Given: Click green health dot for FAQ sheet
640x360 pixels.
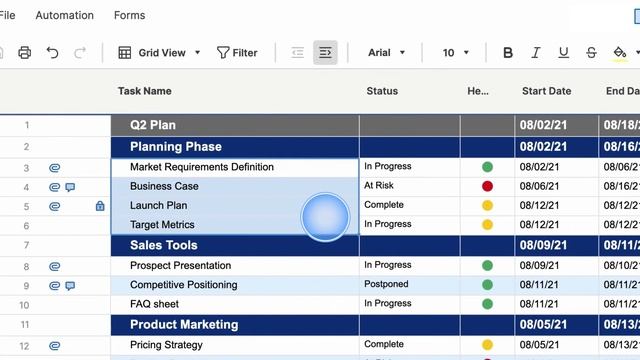Looking at the screenshot, I should coord(487,304).
